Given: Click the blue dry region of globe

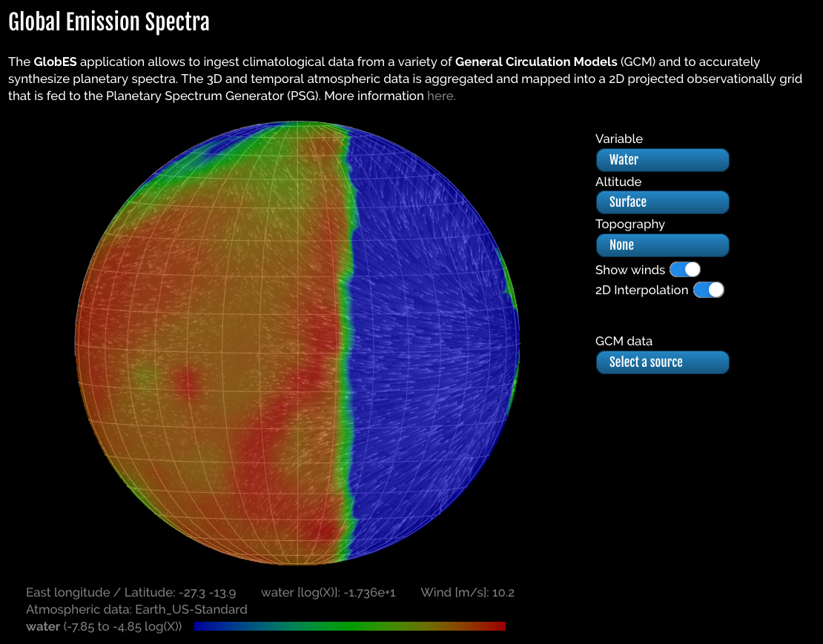Looking at the screenshot, I should point(430,341).
